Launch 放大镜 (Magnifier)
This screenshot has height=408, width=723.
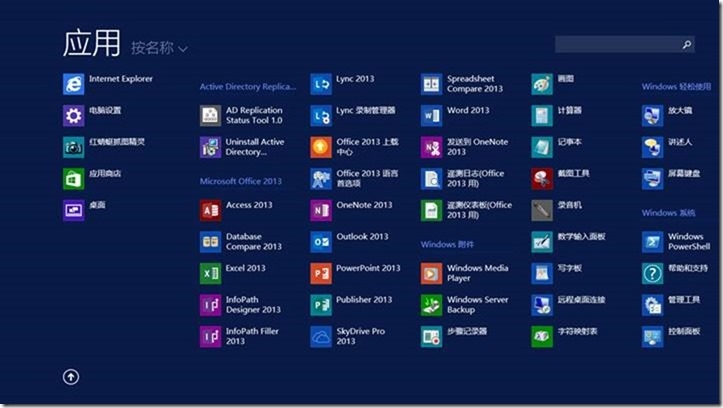click(667, 115)
